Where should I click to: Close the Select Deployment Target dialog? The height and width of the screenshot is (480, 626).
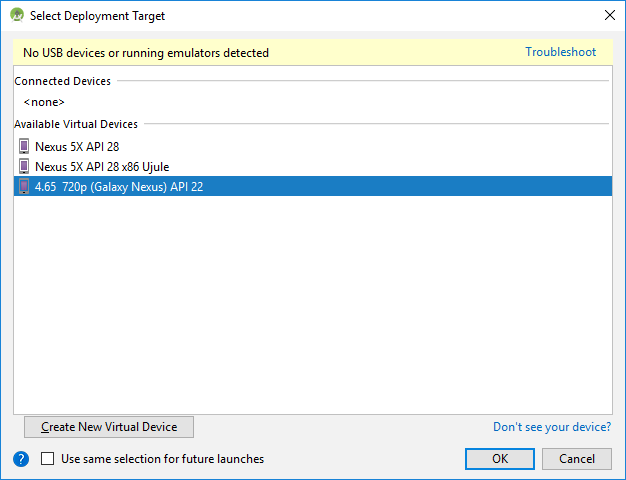(x=609, y=16)
